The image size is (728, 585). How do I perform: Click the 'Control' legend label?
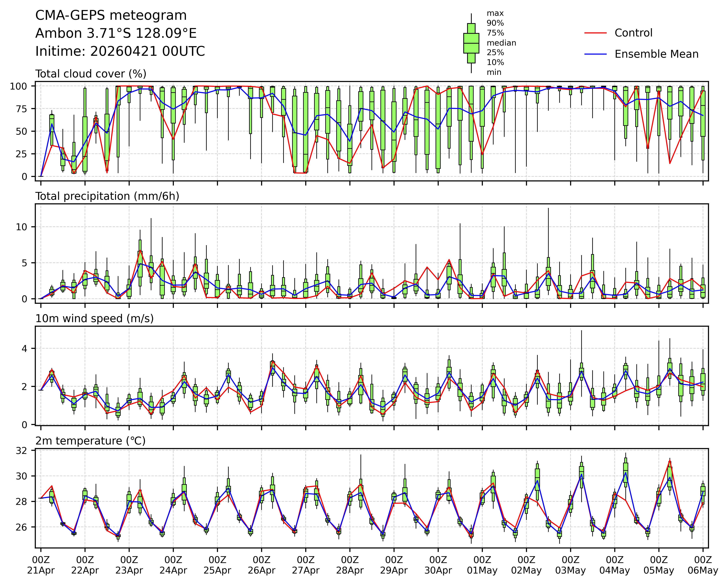tap(633, 33)
